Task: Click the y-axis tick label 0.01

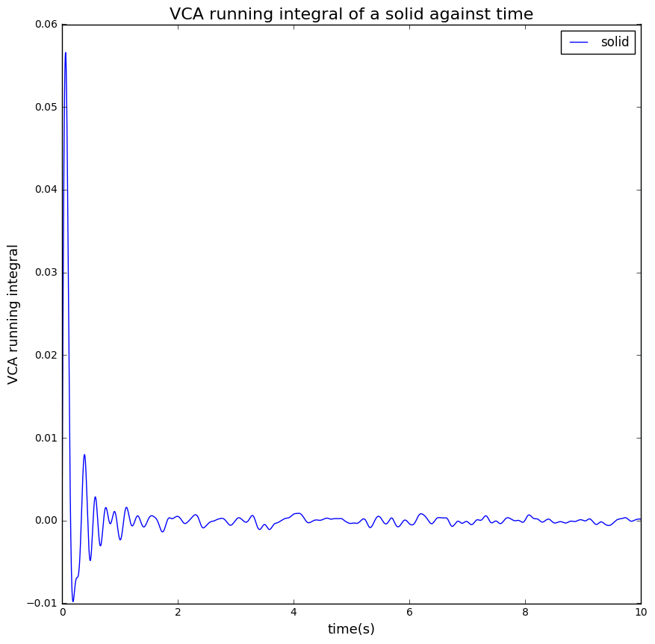Action: coord(46,438)
